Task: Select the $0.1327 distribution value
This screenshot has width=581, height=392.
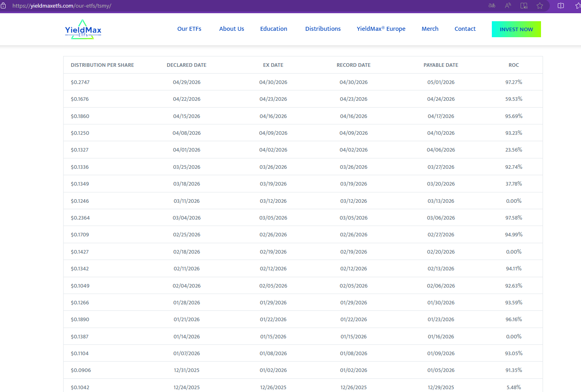Action: point(80,150)
